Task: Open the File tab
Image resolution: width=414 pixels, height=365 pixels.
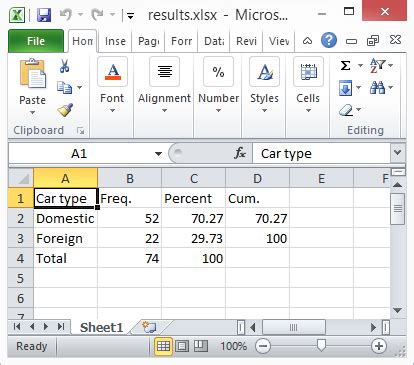Action: click(36, 41)
